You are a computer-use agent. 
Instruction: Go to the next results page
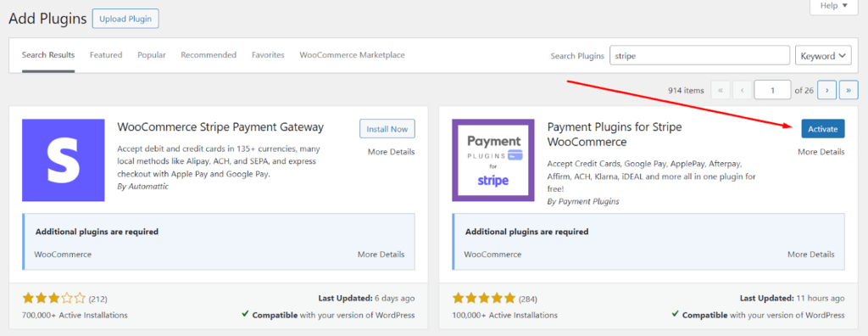827,90
